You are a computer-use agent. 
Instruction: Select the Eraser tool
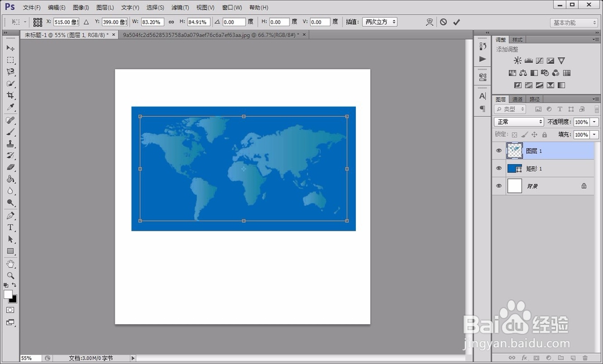point(10,167)
